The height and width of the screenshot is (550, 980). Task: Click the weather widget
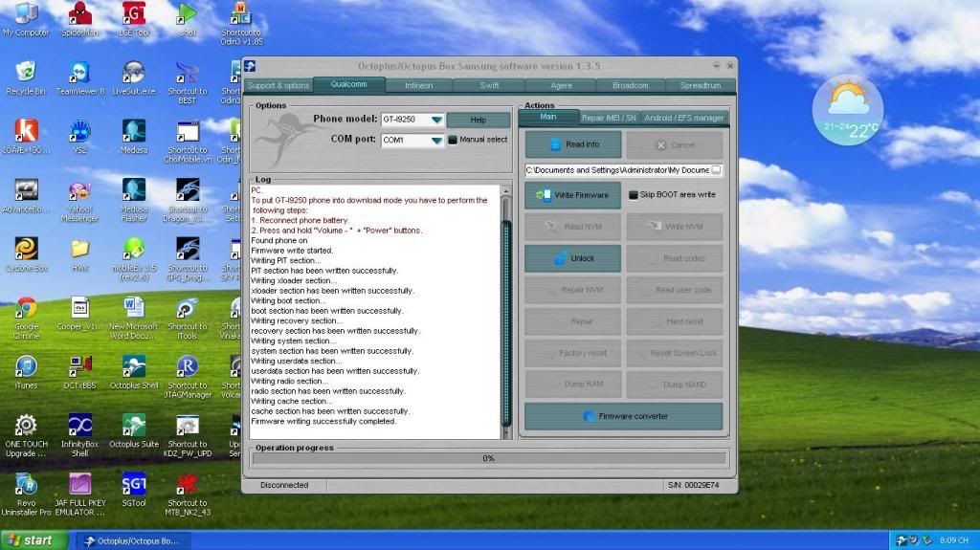(x=848, y=111)
